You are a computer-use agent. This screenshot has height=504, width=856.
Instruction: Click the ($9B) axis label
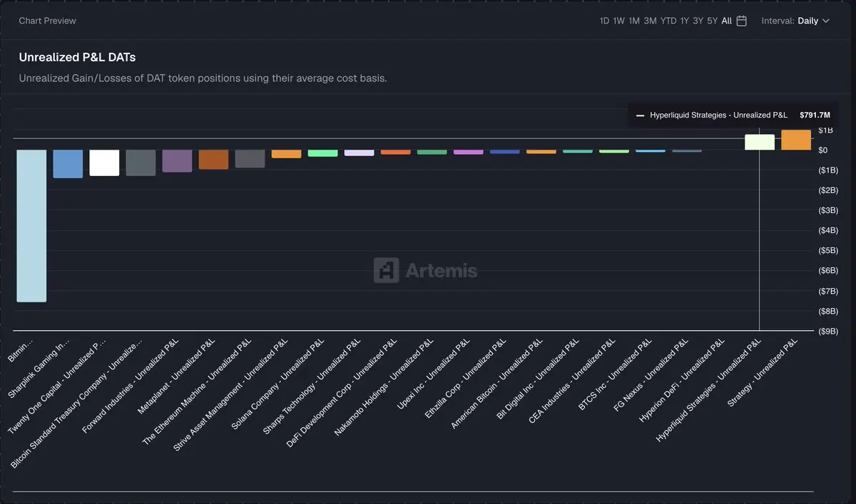[x=827, y=331]
